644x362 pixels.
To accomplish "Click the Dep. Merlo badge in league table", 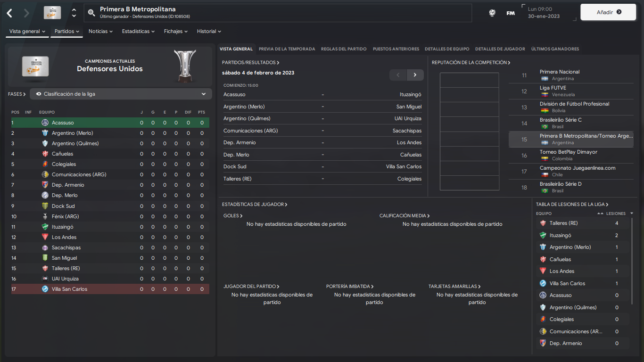I will pos(45,195).
